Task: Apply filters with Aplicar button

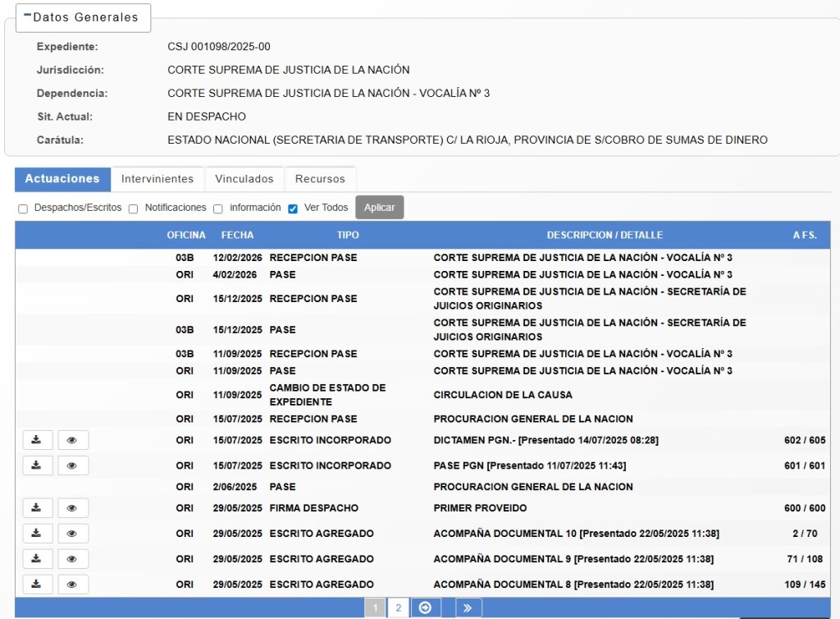Action: 379,208
